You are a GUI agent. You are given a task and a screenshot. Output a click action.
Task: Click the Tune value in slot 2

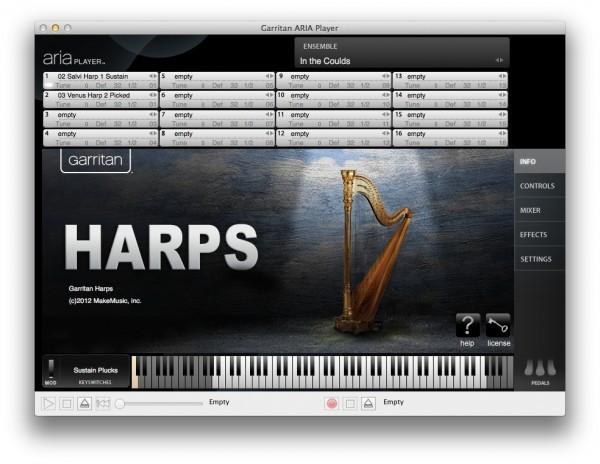pos(86,104)
